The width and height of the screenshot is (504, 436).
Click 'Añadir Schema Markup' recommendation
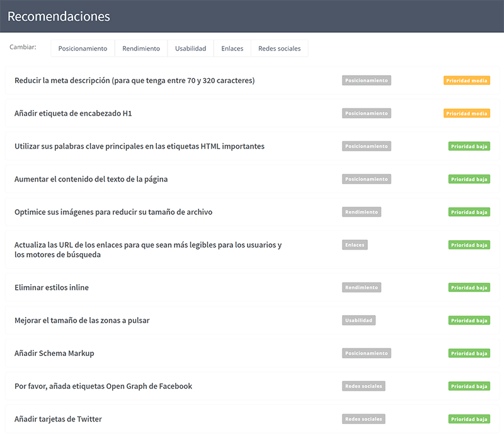tap(54, 353)
